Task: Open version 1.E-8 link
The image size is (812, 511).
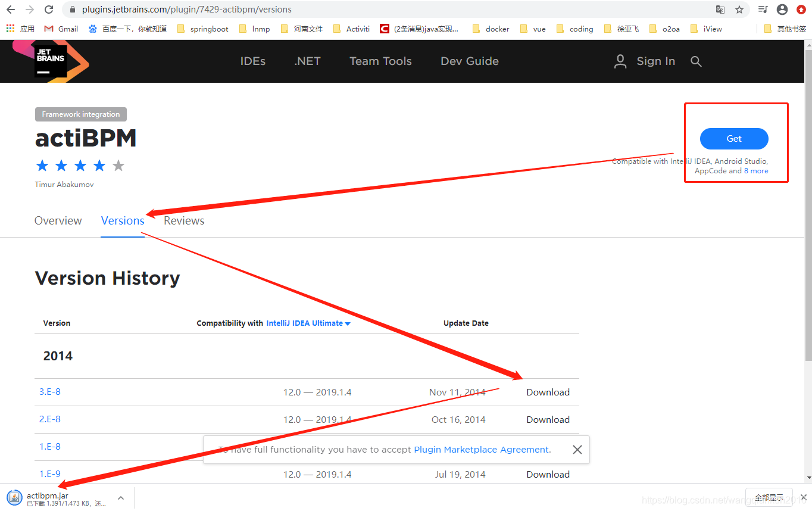Action: point(50,447)
